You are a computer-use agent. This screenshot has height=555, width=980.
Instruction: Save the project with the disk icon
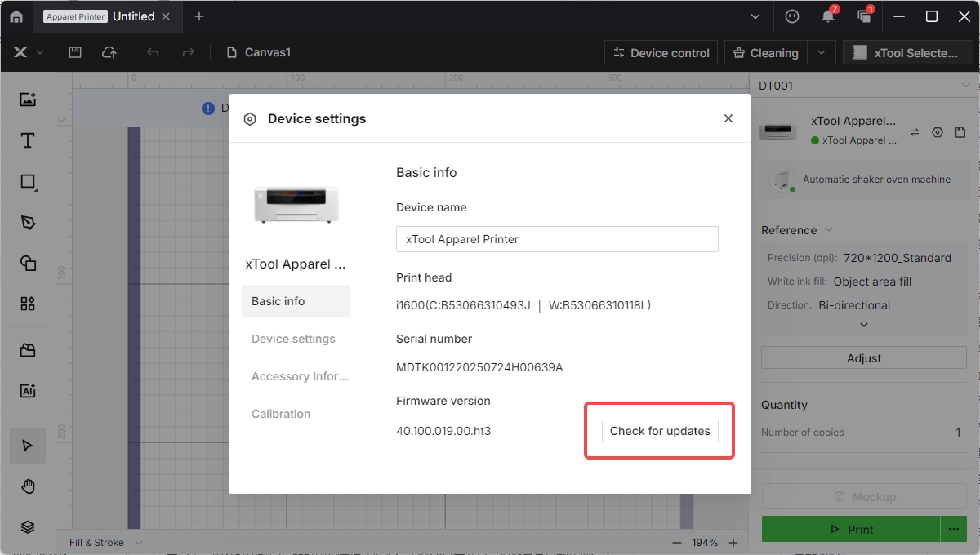(x=75, y=52)
